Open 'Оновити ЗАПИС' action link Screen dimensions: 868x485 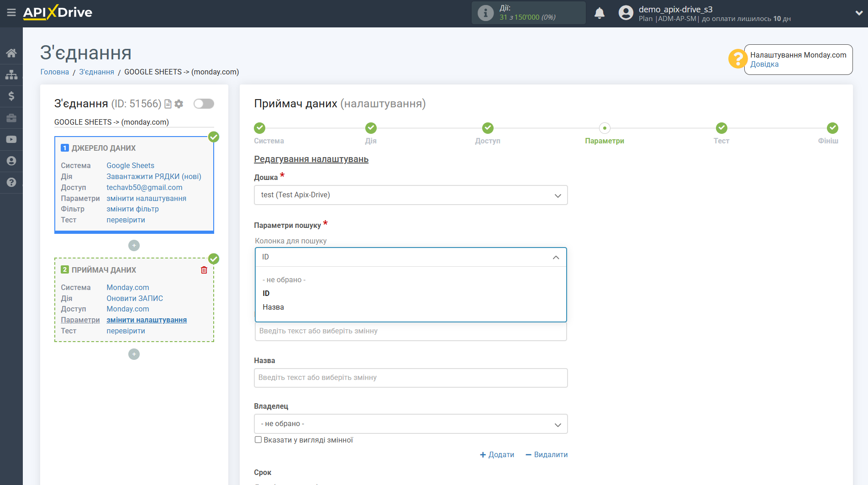pos(135,298)
